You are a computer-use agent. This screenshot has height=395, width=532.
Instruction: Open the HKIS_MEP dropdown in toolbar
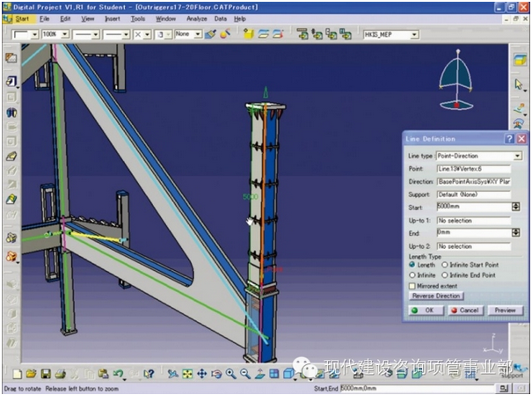click(433, 34)
